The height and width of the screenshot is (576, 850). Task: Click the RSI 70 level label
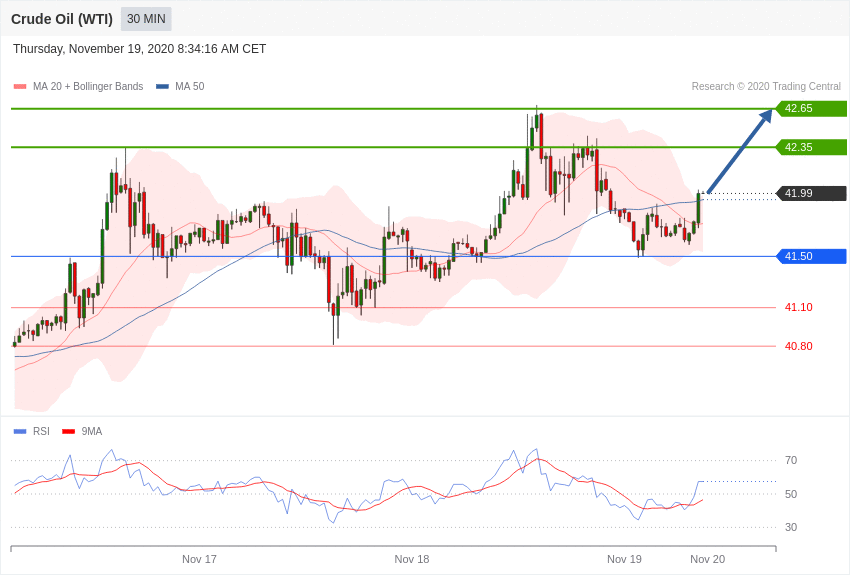pyautogui.click(x=791, y=461)
